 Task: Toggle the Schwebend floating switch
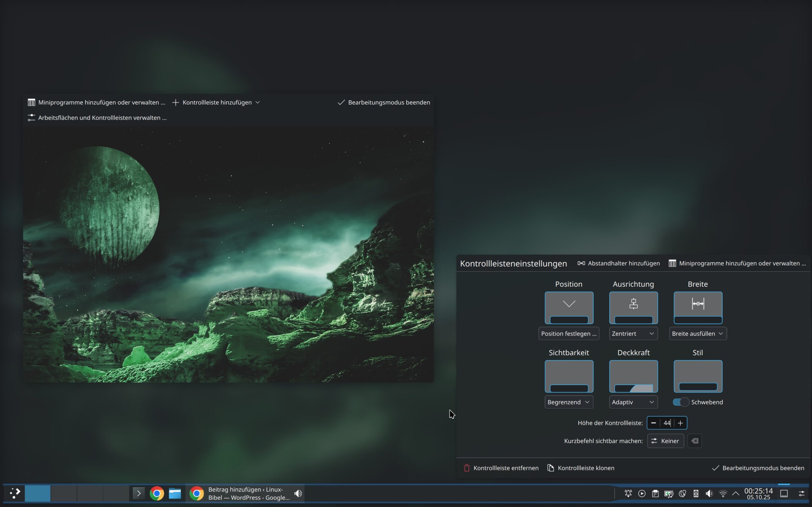coord(681,402)
